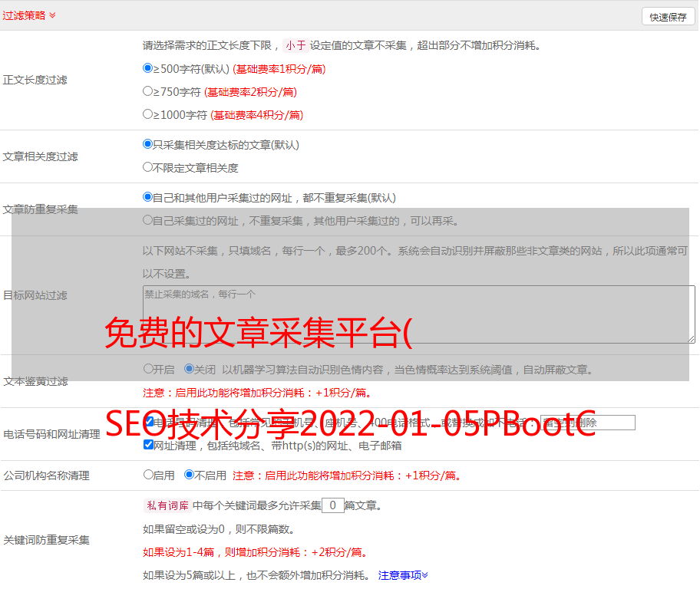
Task: Click the red 如果设为1-4篇 points warning
Action: click(x=256, y=552)
